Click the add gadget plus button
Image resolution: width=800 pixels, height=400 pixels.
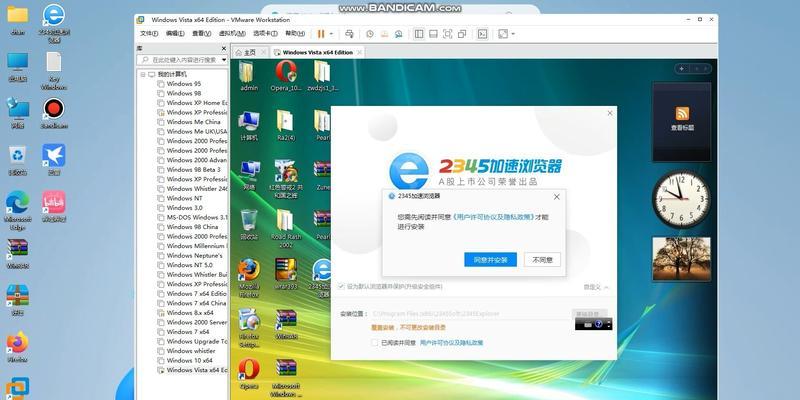(682, 68)
